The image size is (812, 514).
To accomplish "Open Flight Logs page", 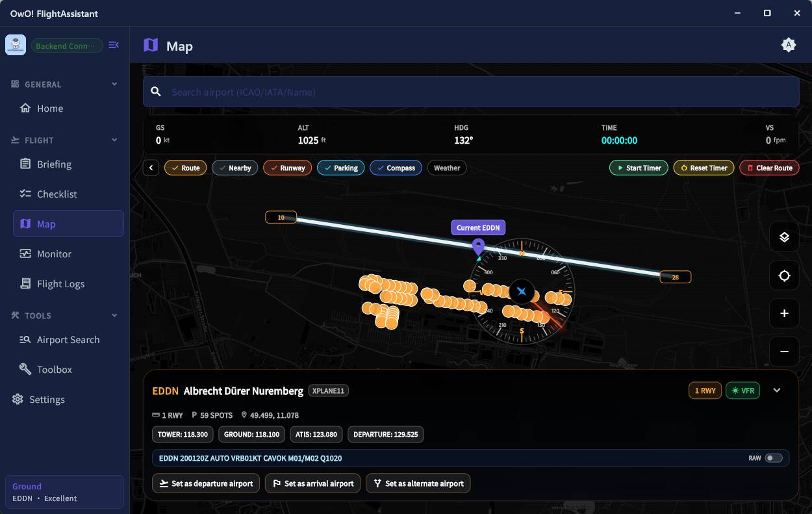I will (68, 284).
